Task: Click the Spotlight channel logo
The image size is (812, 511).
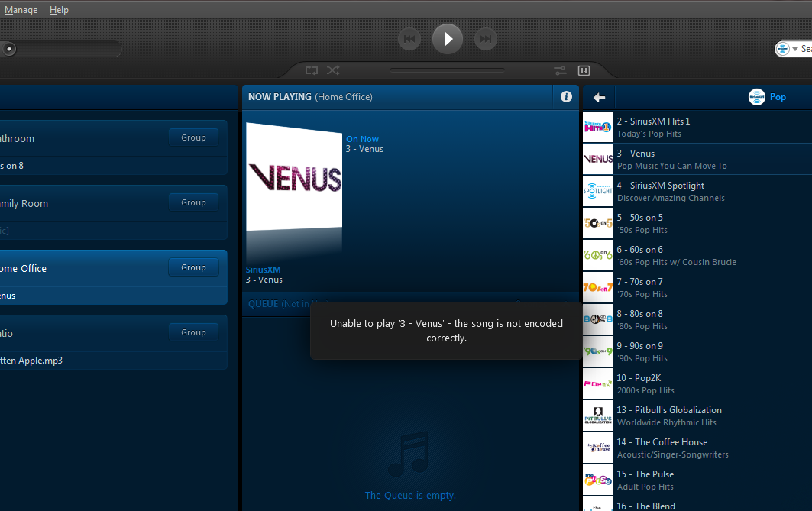Action: click(x=598, y=191)
